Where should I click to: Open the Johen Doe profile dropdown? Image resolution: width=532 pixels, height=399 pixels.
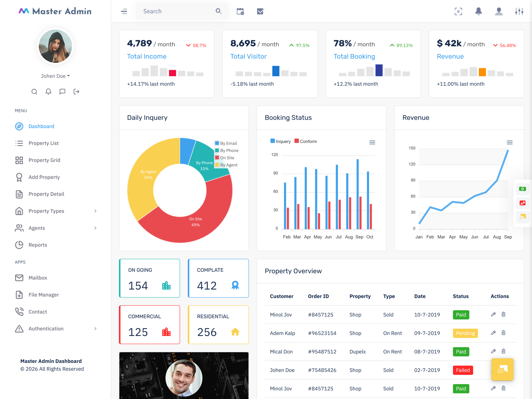click(55, 76)
